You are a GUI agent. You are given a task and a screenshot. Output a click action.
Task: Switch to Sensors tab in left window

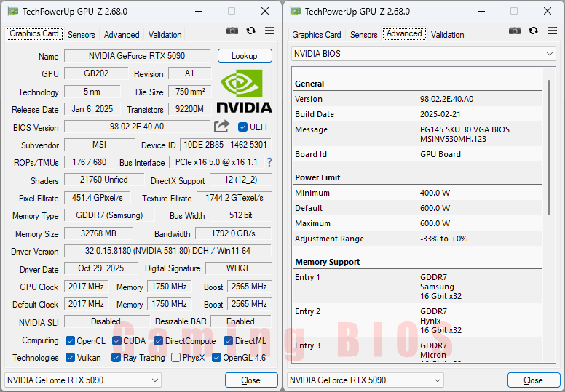tap(81, 35)
